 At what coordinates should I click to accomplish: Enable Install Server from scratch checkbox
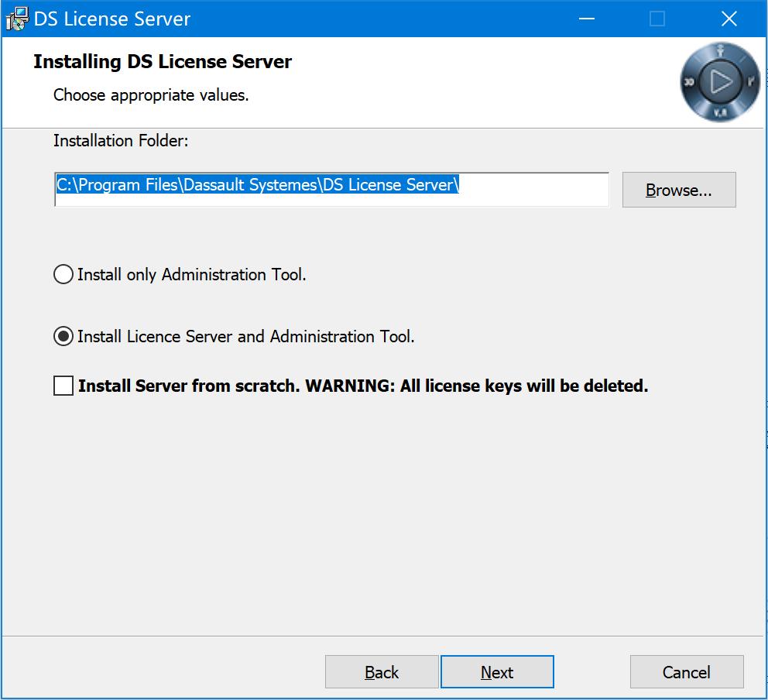coord(63,385)
